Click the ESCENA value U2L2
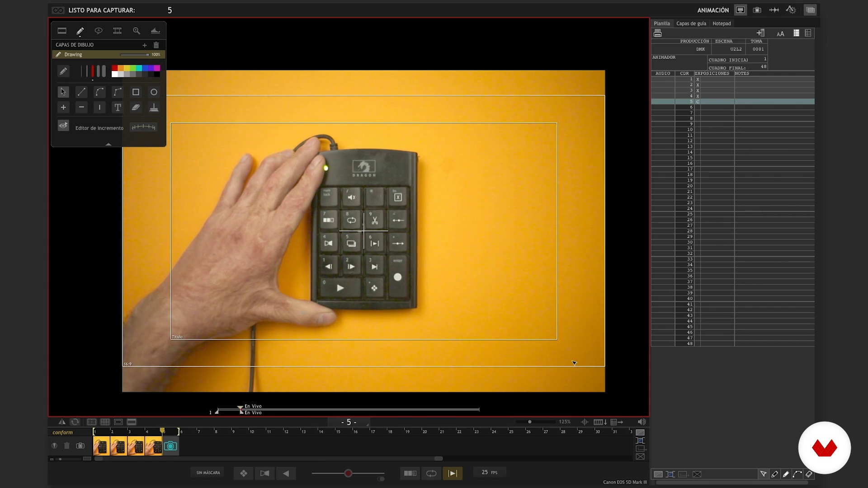The width and height of the screenshot is (868, 488). pos(736,49)
